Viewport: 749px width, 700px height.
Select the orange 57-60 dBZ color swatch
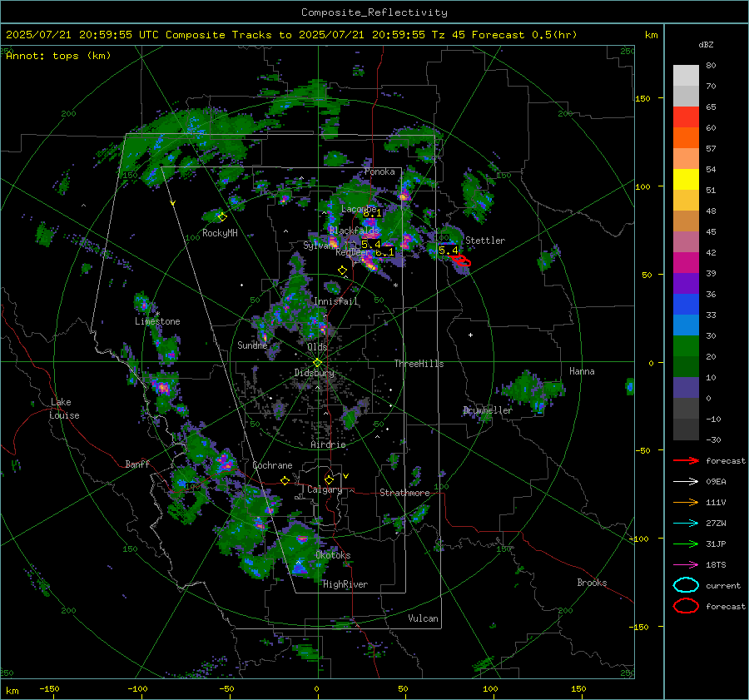pos(686,138)
